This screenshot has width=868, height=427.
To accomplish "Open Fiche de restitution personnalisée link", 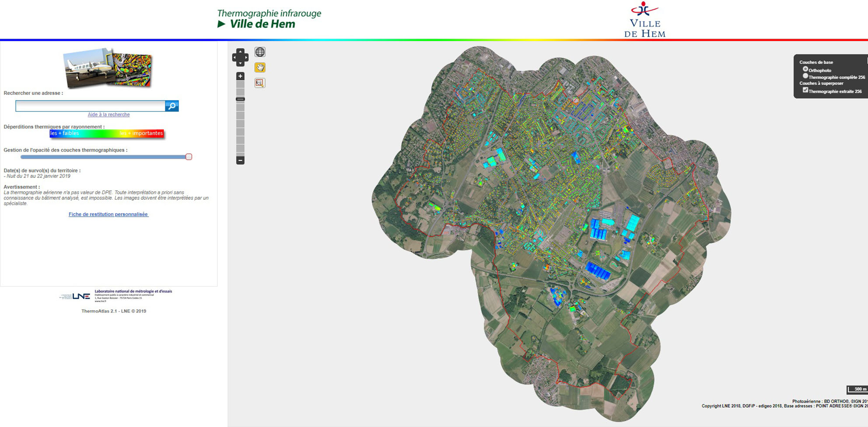I will coord(108,214).
